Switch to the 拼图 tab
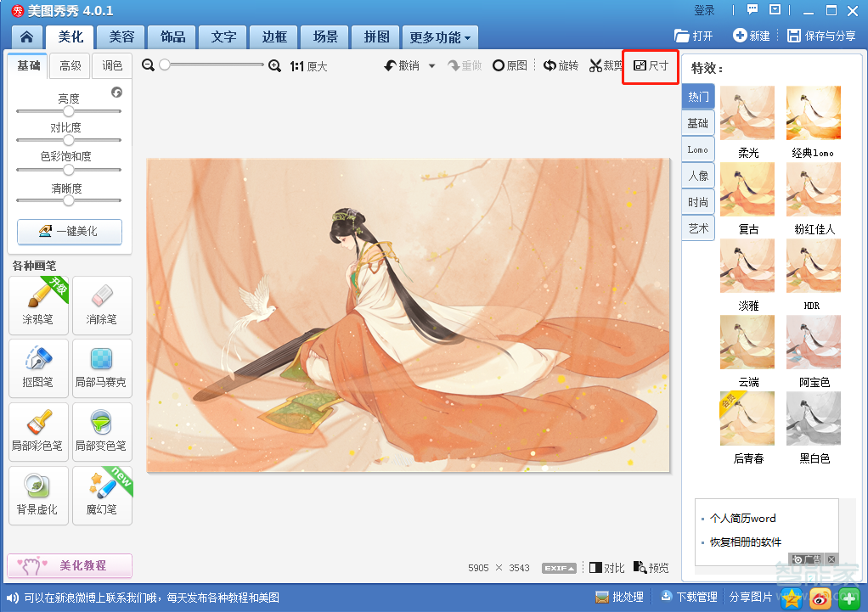The image size is (868, 612). 376,37
